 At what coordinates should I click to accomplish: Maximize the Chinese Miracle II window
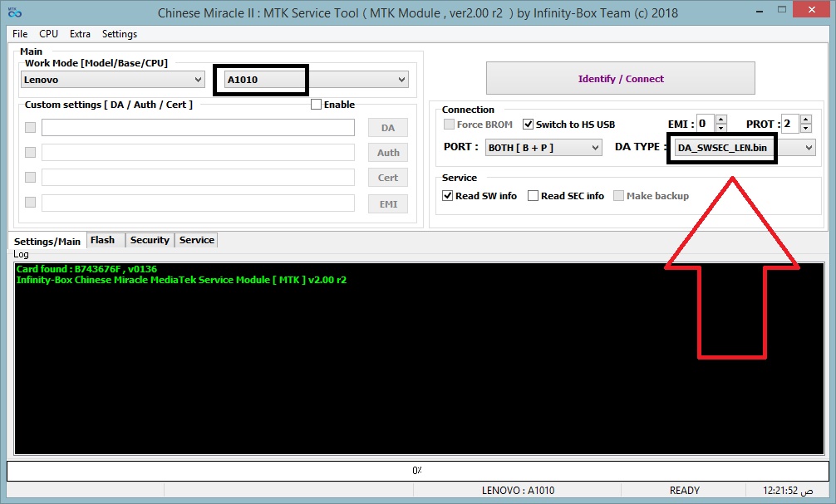click(782, 9)
